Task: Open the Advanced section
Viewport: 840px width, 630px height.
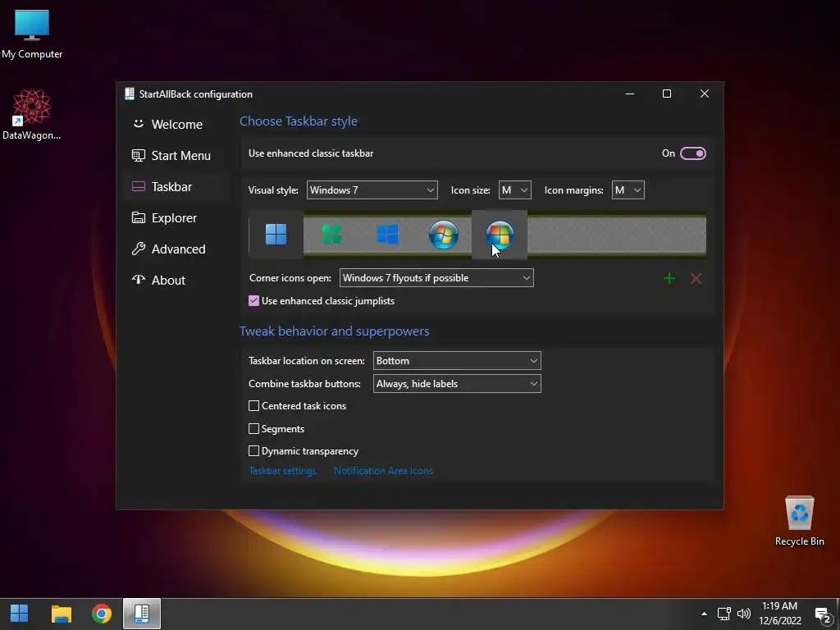Action: coord(176,249)
